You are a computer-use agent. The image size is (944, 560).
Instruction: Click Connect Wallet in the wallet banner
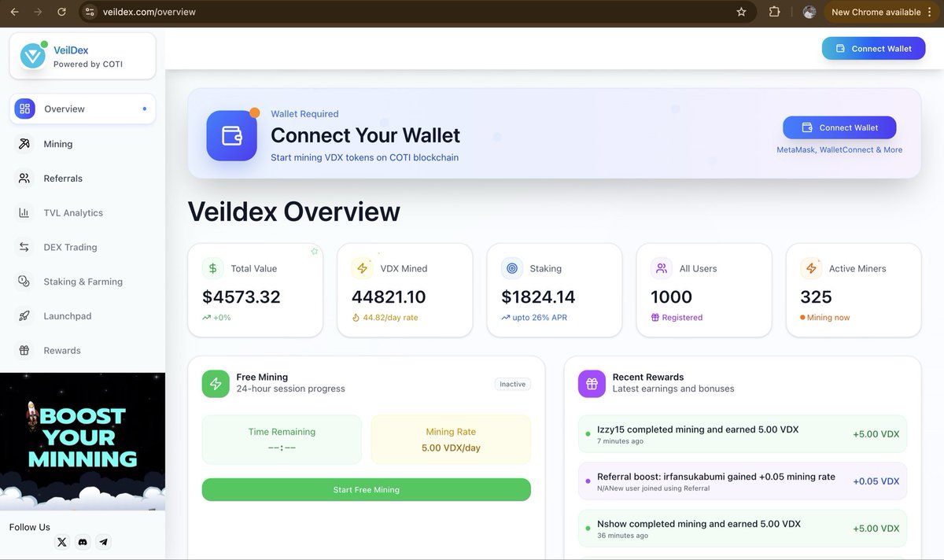coord(839,127)
